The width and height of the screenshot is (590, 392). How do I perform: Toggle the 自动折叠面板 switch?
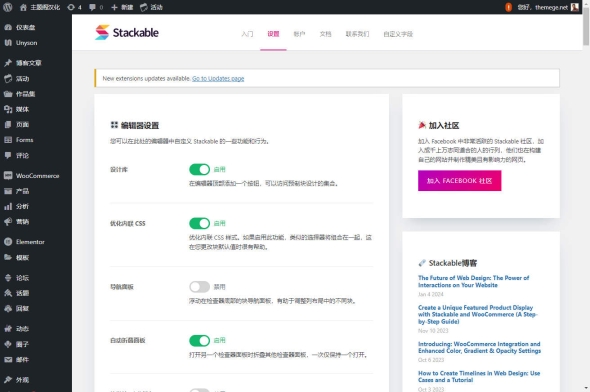199,340
